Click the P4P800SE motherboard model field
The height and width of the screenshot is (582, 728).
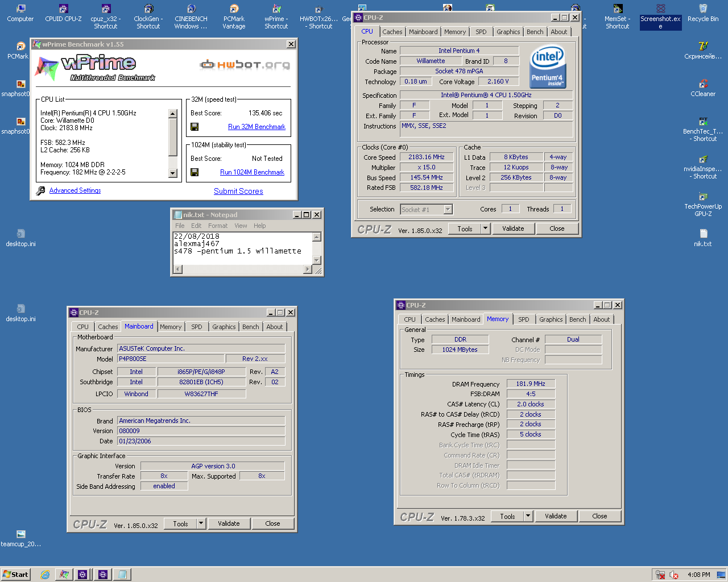pyautogui.click(x=169, y=359)
